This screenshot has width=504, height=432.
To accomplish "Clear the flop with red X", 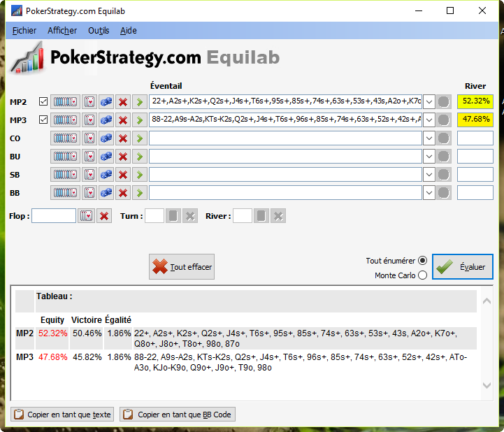I will [x=104, y=216].
